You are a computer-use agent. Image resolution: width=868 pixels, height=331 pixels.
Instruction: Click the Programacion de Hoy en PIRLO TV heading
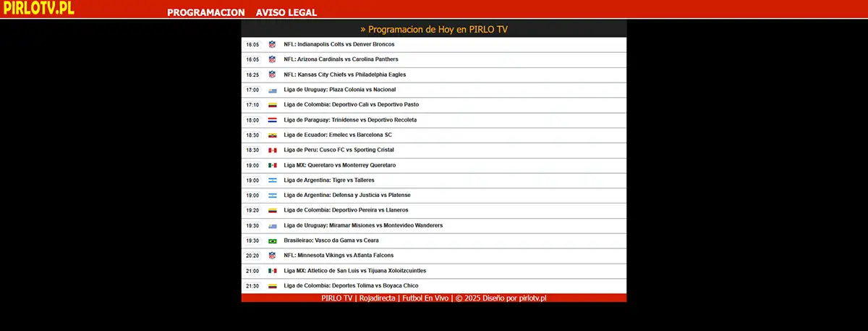point(434,30)
